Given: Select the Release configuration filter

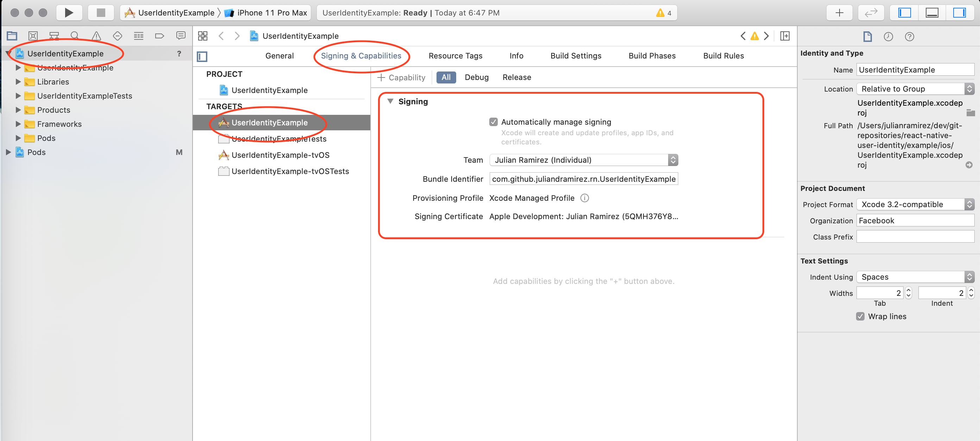Looking at the screenshot, I should coord(517,77).
